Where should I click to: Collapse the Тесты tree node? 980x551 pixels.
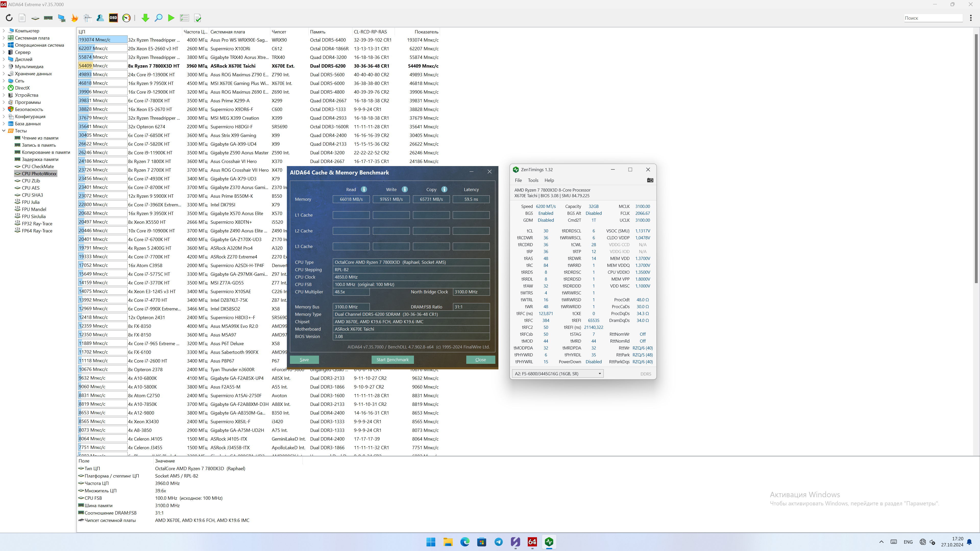click(x=4, y=131)
